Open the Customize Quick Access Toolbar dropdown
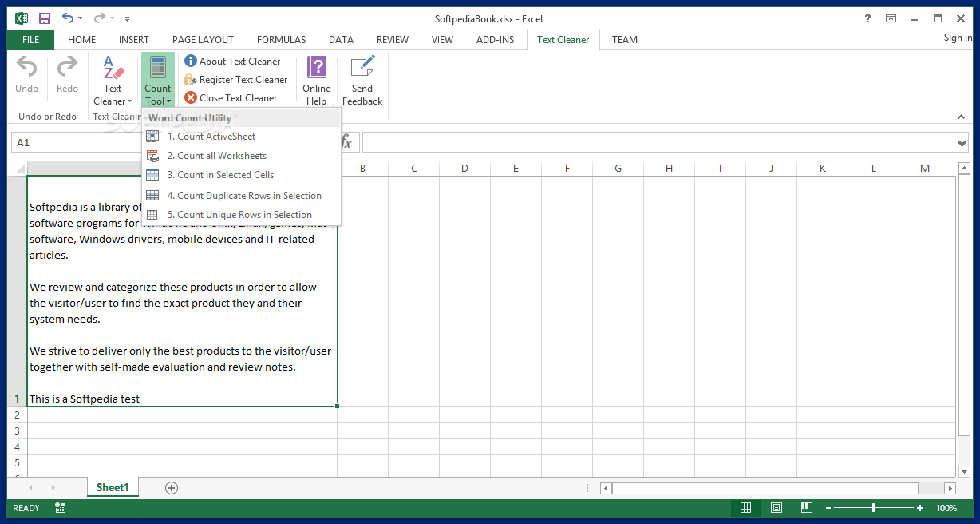980x524 pixels. tap(128, 18)
